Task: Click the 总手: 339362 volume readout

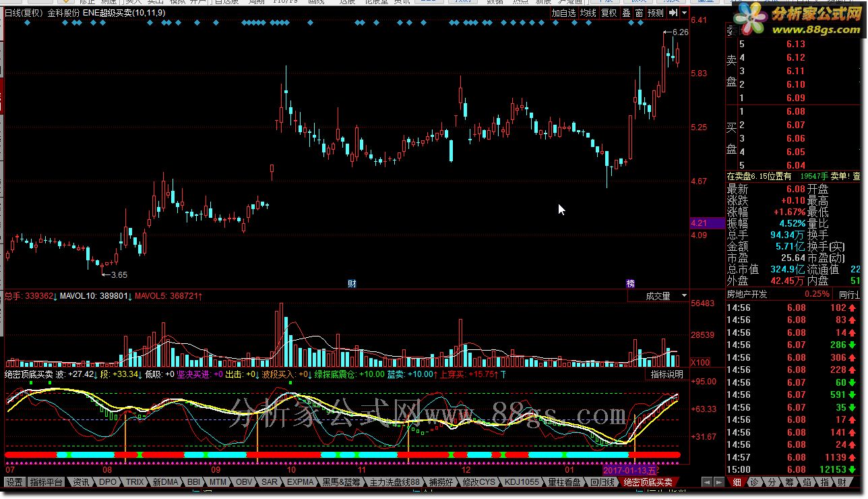Action: 30,295
